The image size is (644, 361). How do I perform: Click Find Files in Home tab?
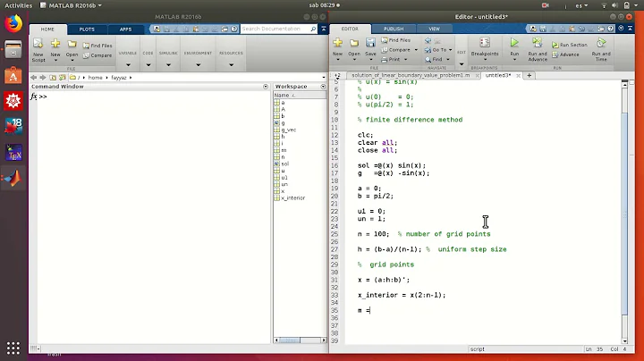pyautogui.click(x=97, y=46)
